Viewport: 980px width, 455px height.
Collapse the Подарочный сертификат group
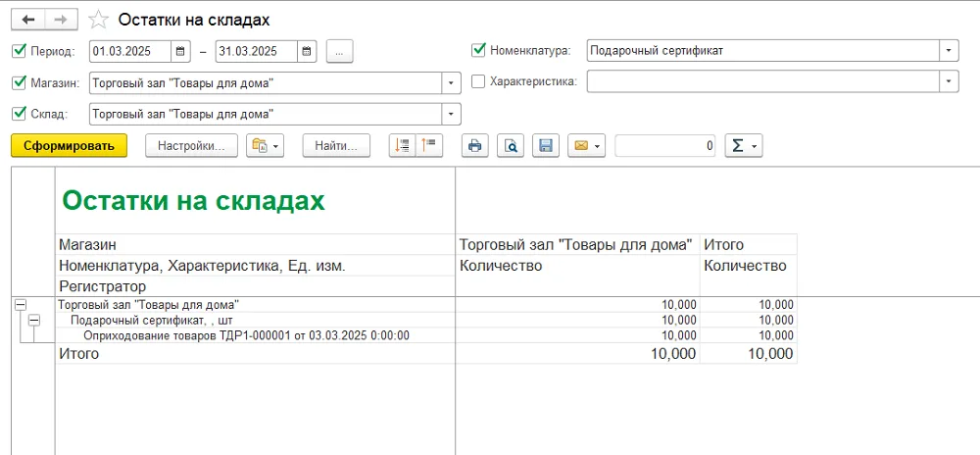click(x=34, y=320)
